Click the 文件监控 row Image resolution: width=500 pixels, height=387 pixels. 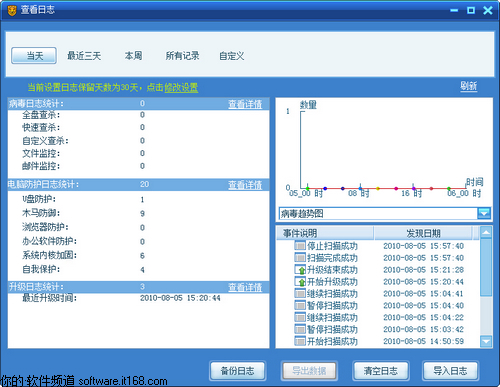click(138, 153)
